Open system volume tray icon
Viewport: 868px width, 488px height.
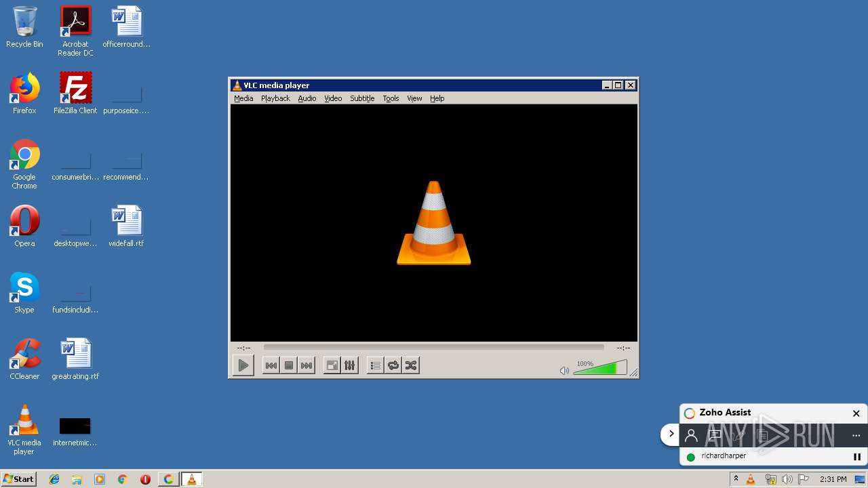pos(787,479)
